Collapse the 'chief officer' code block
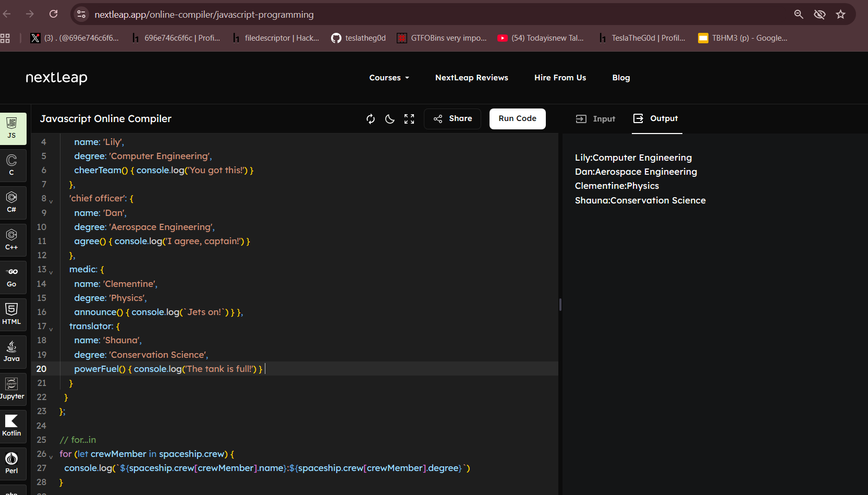Screen dimensions: 868x495 51,201
